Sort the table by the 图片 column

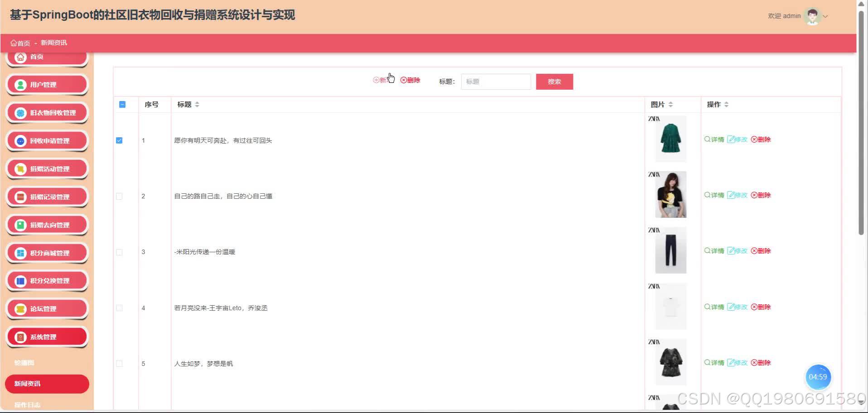671,104
